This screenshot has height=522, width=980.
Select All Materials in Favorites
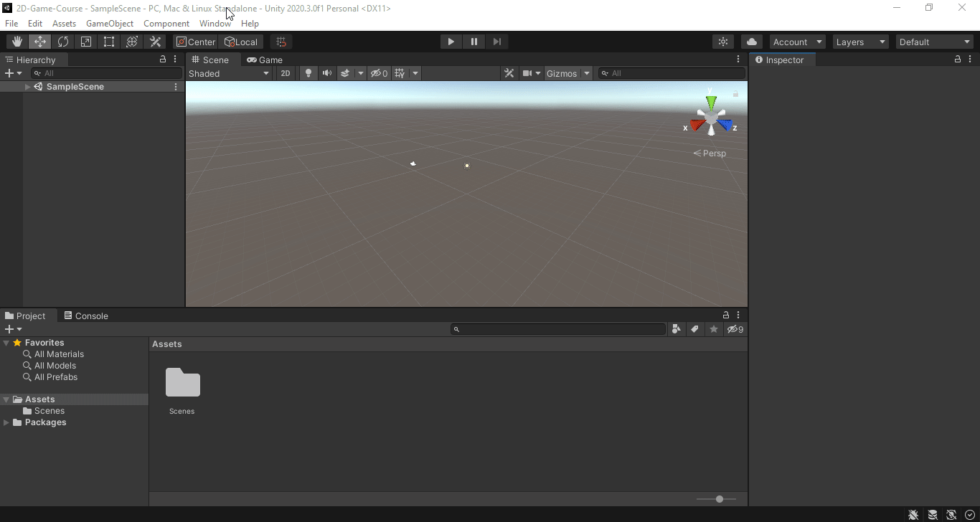pyautogui.click(x=59, y=354)
